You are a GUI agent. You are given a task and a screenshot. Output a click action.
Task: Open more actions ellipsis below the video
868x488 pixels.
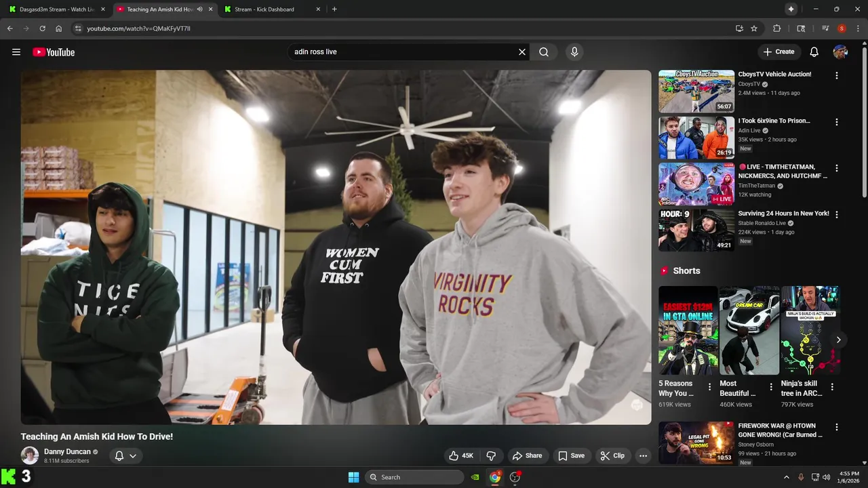tap(644, 455)
